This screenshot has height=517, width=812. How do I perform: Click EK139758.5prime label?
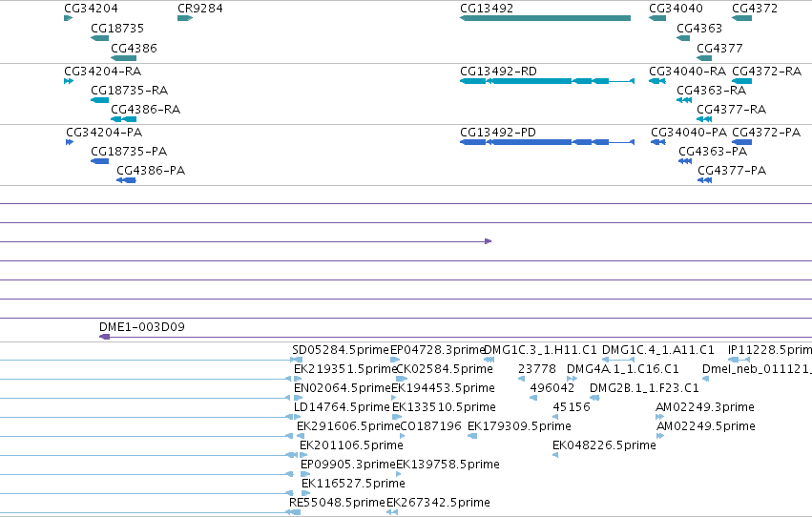(x=448, y=465)
